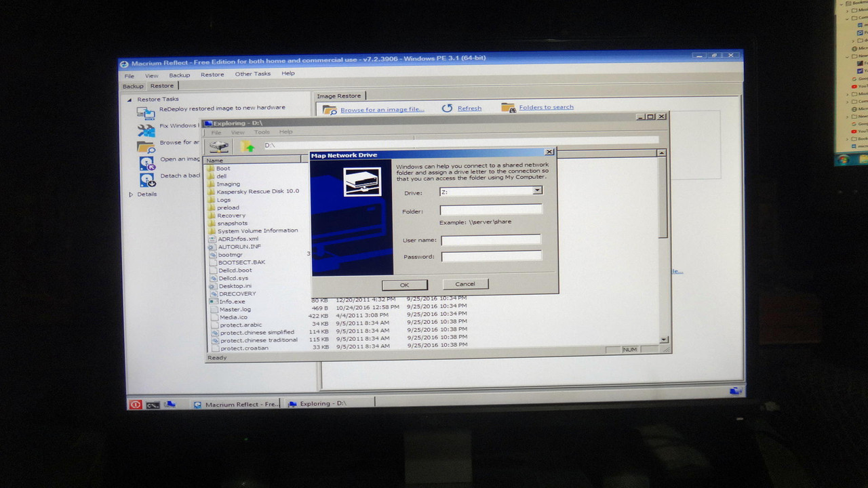
Task: Click the map network drive toolbar icon in Exploring window
Action: click(x=218, y=146)
